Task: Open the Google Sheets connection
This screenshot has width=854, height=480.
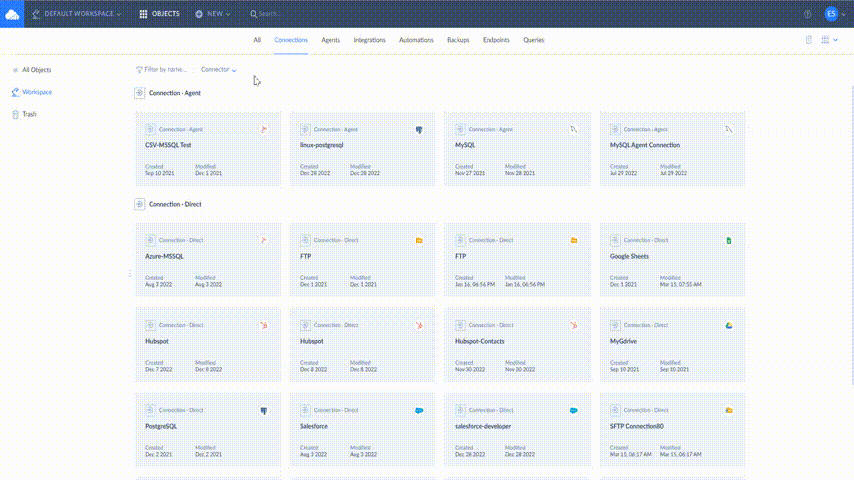Action: pos(673,260)
